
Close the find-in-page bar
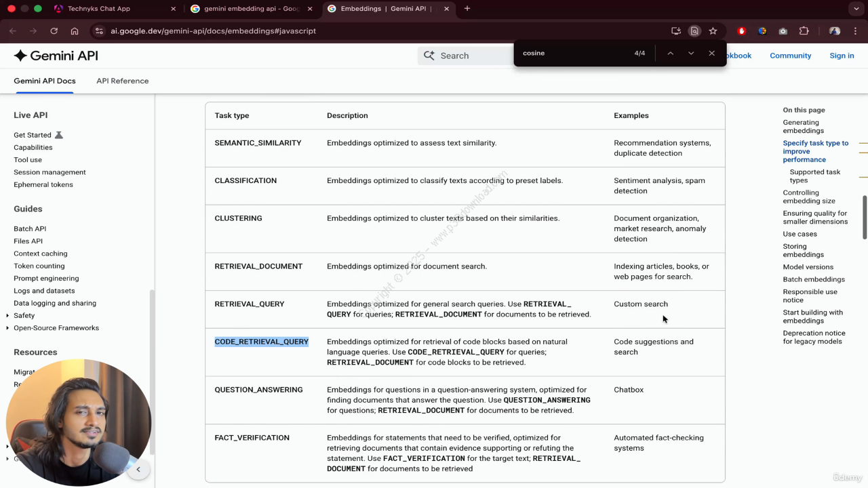point(711,53)
